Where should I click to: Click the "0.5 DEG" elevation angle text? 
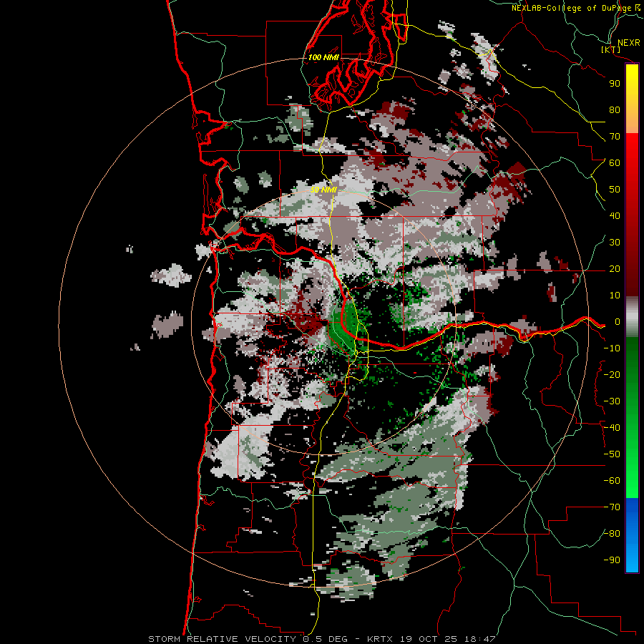tap(326, 639)
